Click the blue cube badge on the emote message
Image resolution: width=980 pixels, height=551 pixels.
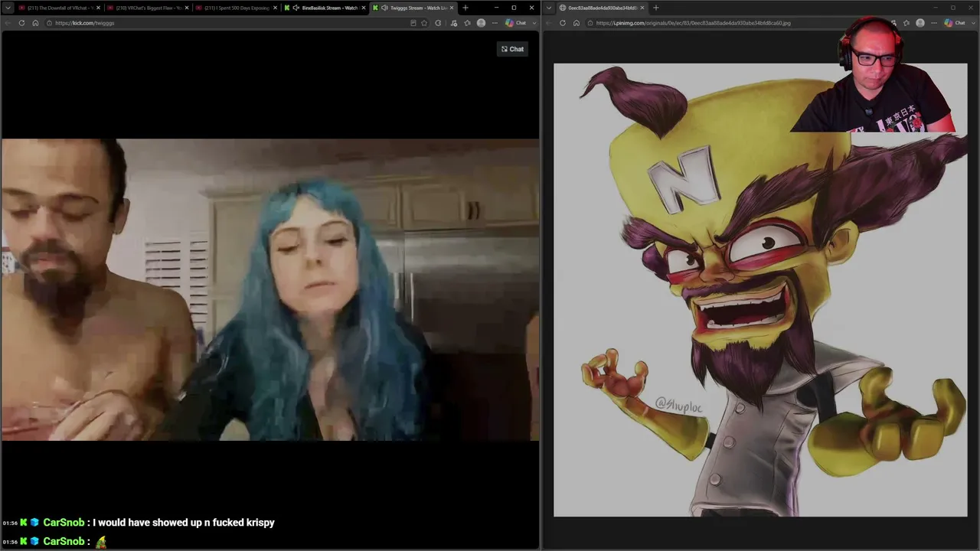[34, 541]
